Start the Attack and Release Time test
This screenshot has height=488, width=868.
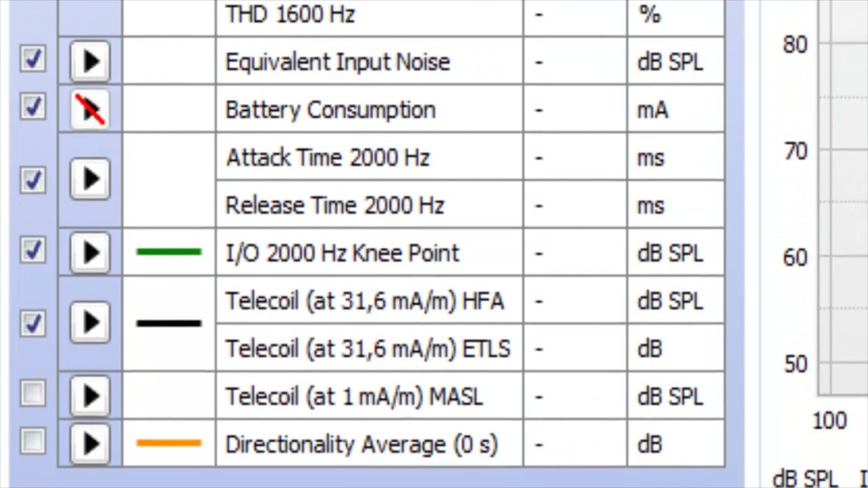click(90, 180)
